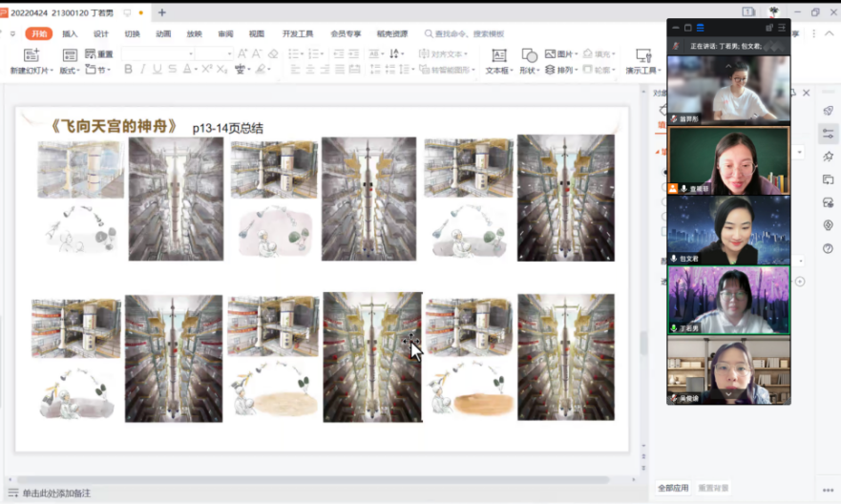Click the numbered list icon
Viewport: 841px width, 504px height.
point(314,53)
